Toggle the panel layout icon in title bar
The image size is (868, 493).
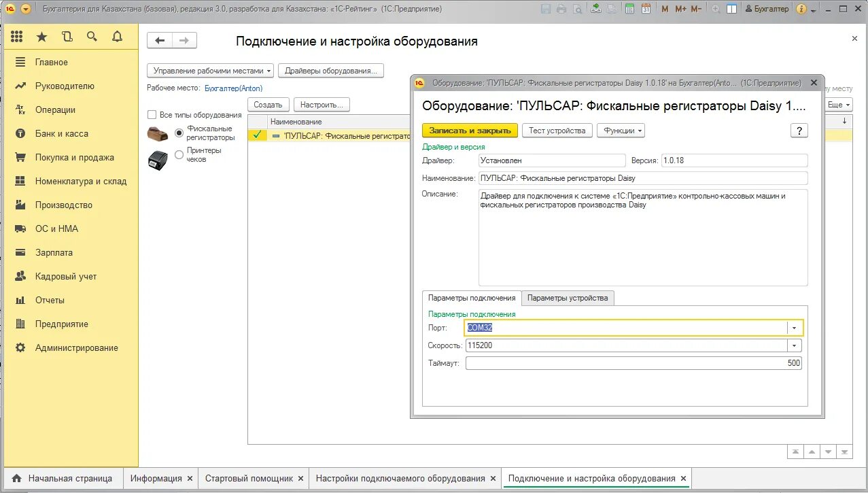732,9
